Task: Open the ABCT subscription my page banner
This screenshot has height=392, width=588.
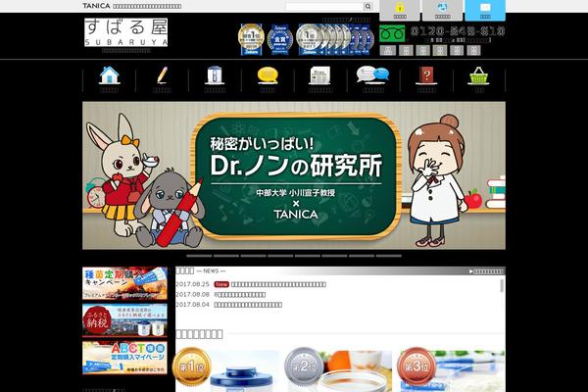Action: pos(124,358)
